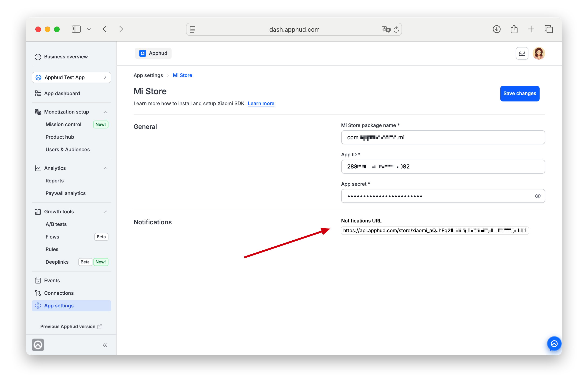Image resolution: width=588 pixels, height=390 pixels.
Task: Open the support chat bubble
Action: point(554,344)
